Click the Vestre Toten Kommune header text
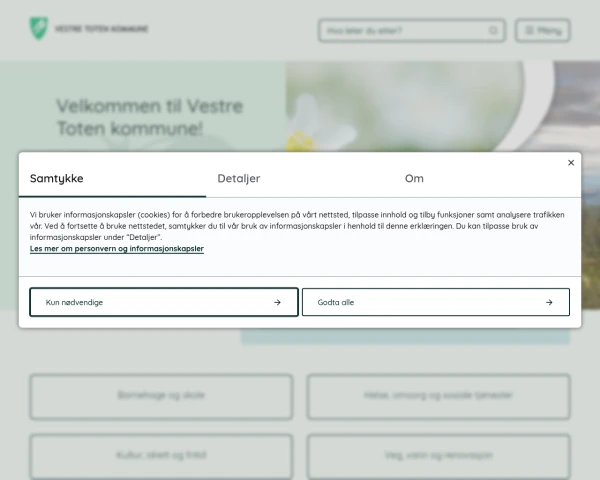The height and width of the screenshot is (480, 600). pyautogui.click(x=101, y=29)
